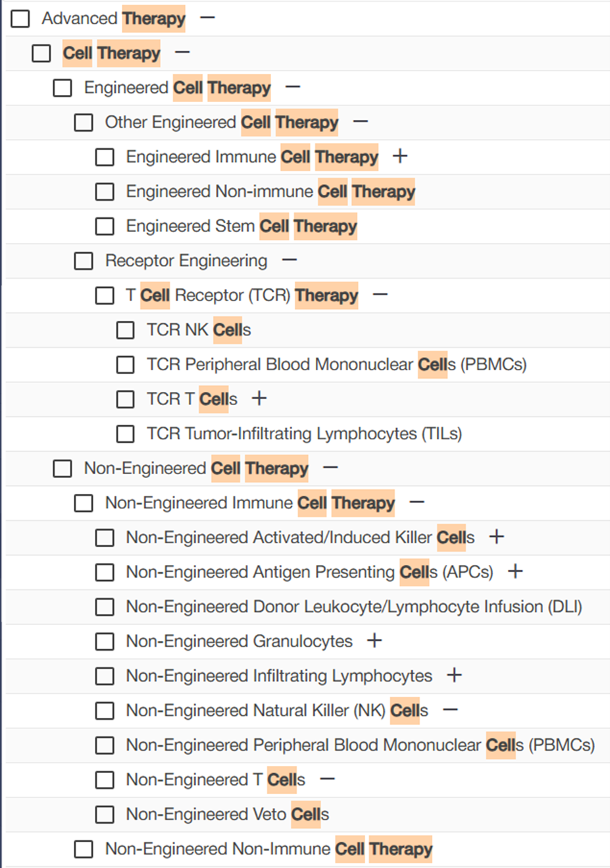The width and height of the screenshot is (610, 868).
Task: Collapse the Engineered Cell Therapy branch
Action: coord(293,87)
